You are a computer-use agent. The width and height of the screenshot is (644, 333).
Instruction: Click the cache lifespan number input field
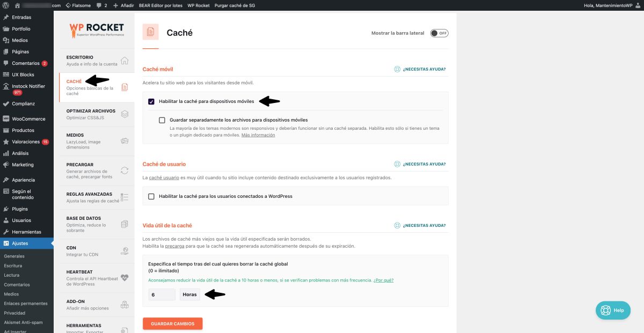[161, 294]
